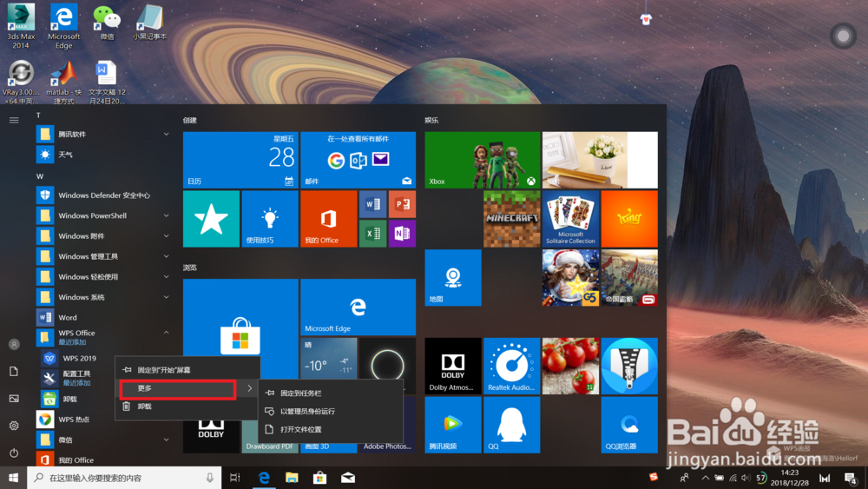Image resolution: width=868 pixels, height=489 pixels.
Task: Select 更多 in the context menu
Action: tap(187, 388)
